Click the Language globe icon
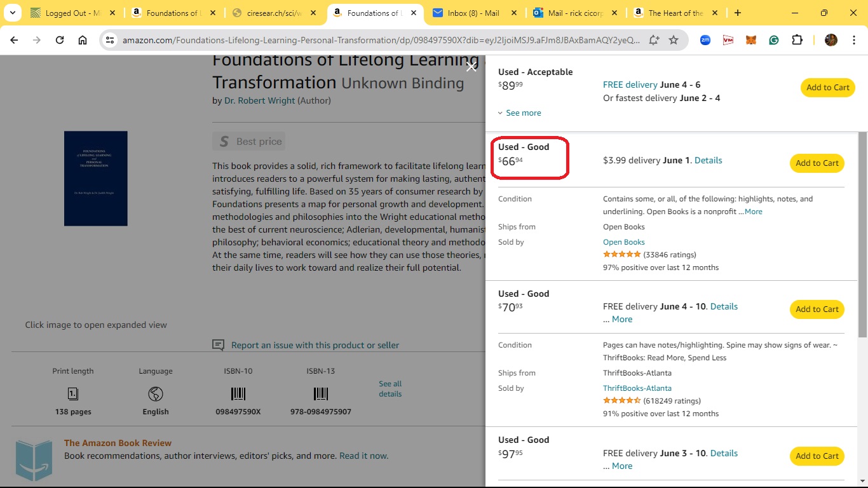Screen dimensions: 868x488 click(156, 394)
